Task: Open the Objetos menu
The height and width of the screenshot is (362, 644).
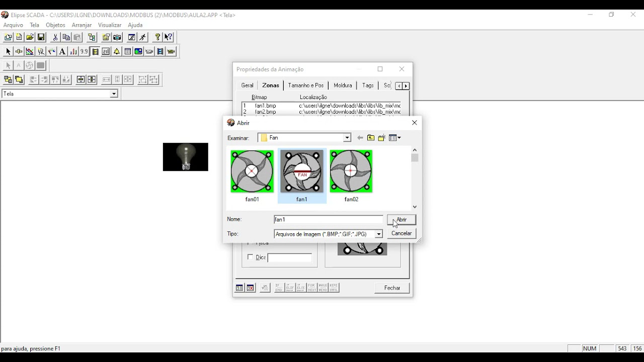Action: click(x=55, y=25)
